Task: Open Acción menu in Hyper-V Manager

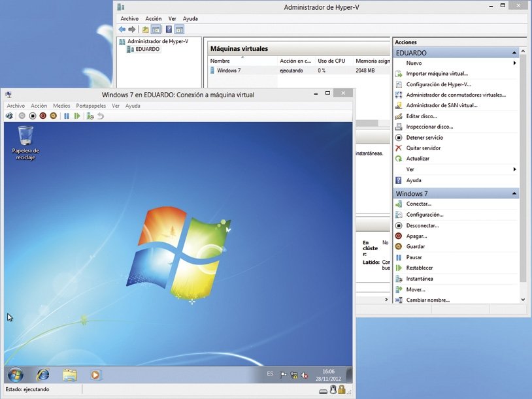Action: [x=154, y=19]
